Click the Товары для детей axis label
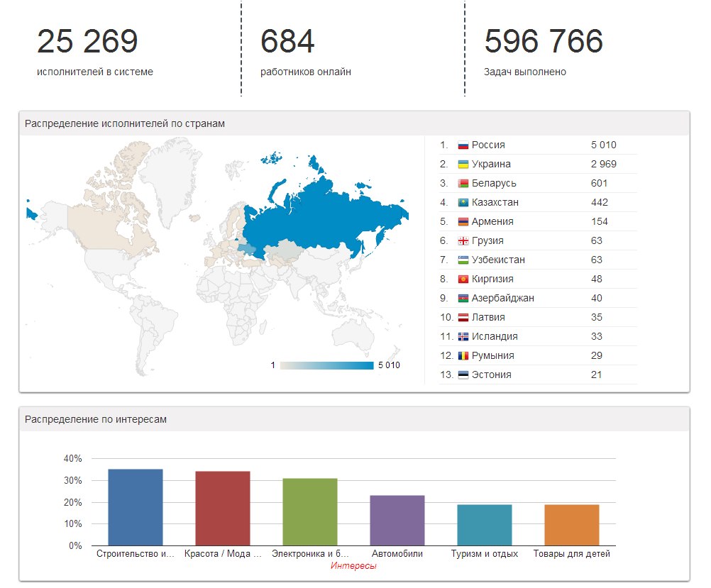The image size is (711, 588). [572, 553]
